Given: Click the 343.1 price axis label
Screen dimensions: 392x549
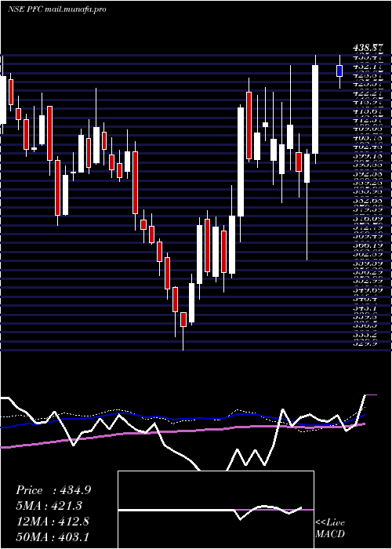Looking at the screenshot, I should point(365,308).
